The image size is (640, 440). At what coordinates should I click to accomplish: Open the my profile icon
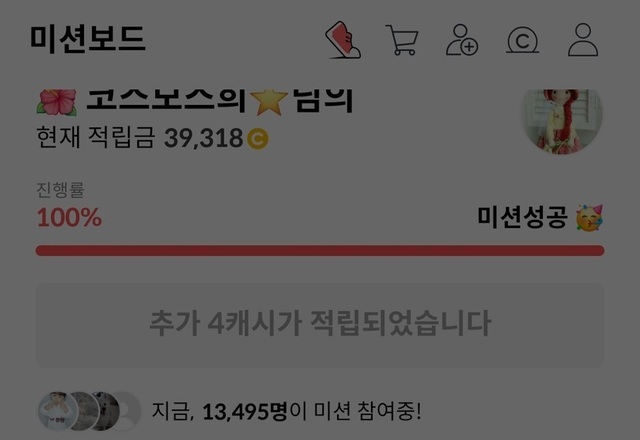pos(583,40)
